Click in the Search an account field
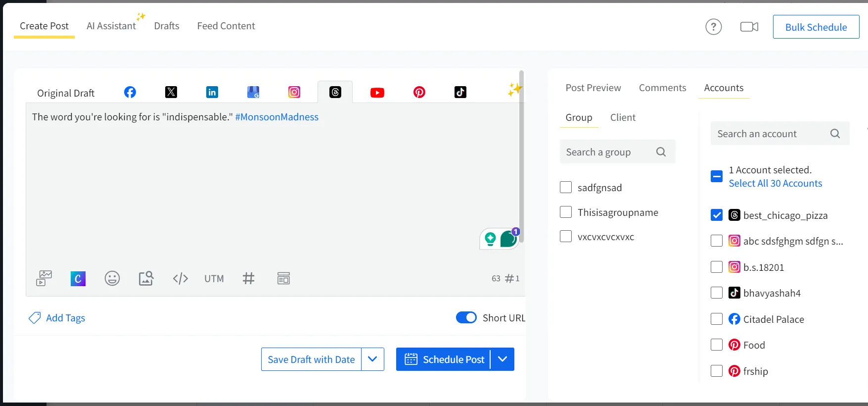The height and width of the screenshot is (406, 868). click(x=780, y=134)
